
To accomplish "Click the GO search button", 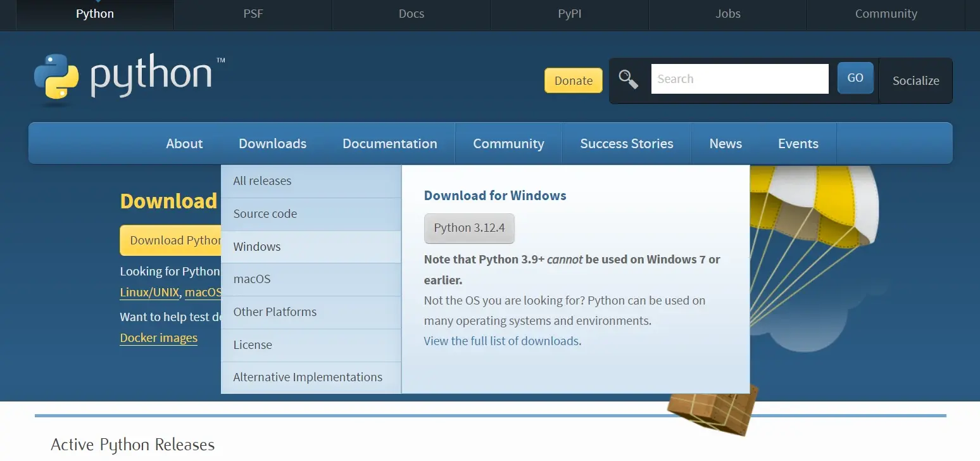I will point(855,78).
